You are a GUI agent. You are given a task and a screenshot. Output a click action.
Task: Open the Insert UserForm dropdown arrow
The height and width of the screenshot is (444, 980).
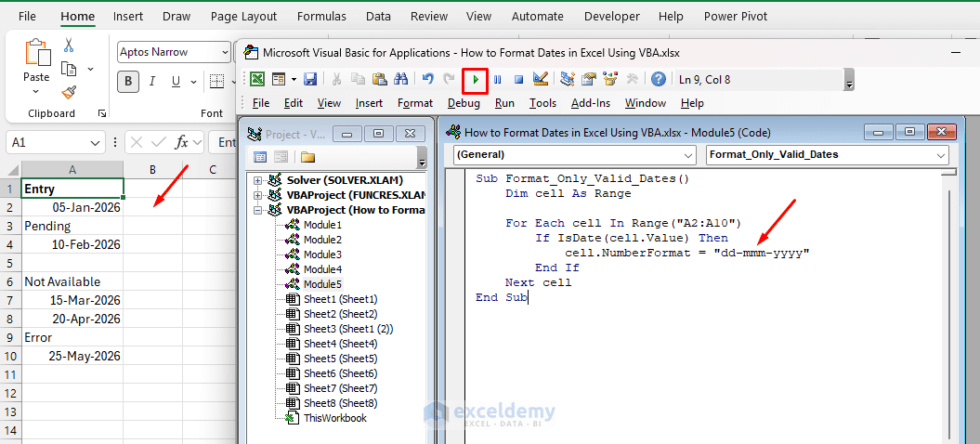(x=294, y=80)
